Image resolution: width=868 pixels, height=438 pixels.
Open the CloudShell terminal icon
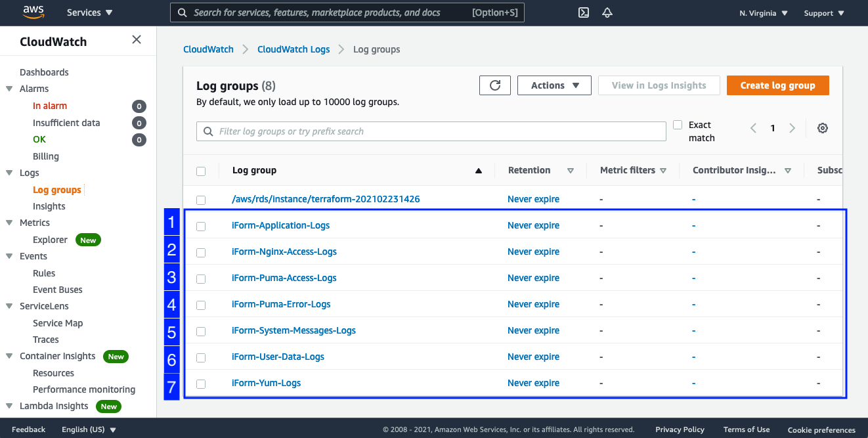(x=583, y=12)
